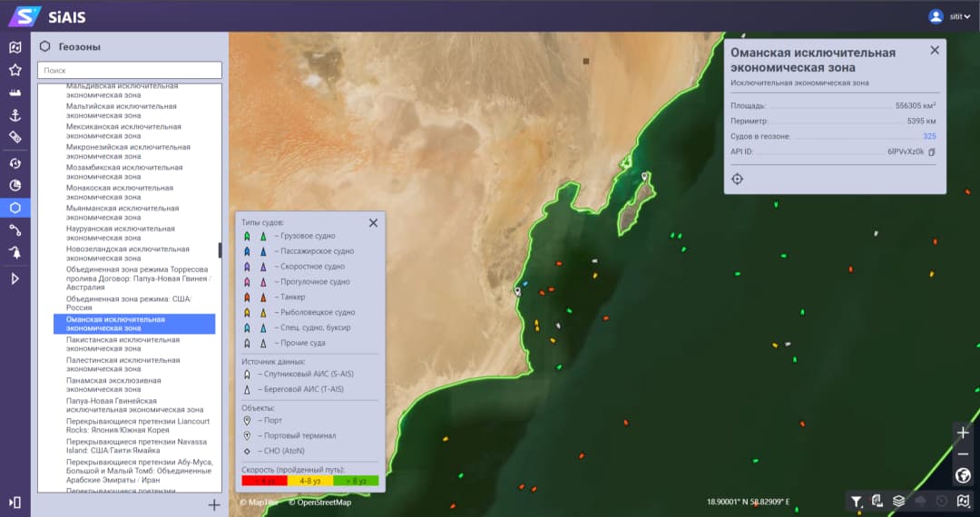The width and height of the screenshot is (980, 517).
Task: Click in the Поиск search field
Action: [130, 70]
